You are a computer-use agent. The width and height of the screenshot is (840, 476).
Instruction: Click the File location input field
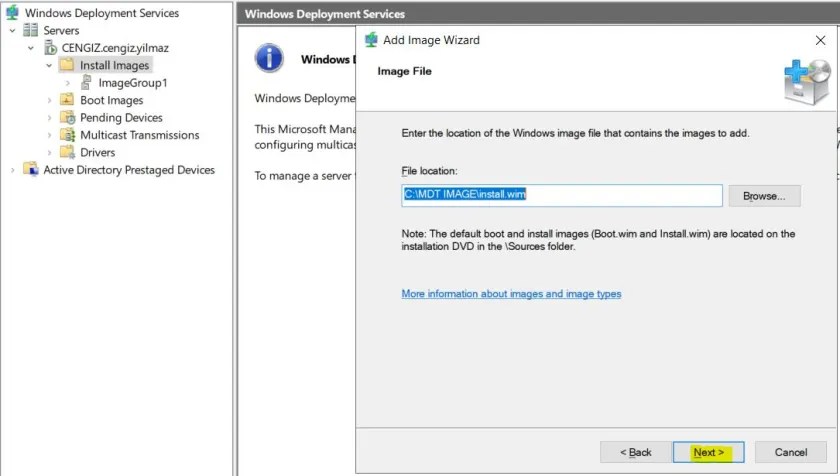click(x=561, y=195)
